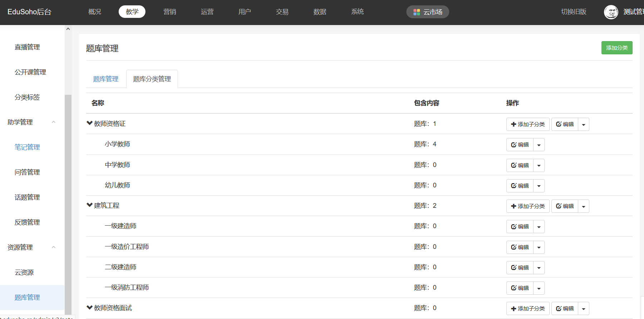
Task: Collapse the 教师资格证 category tree
Action: 89,123
